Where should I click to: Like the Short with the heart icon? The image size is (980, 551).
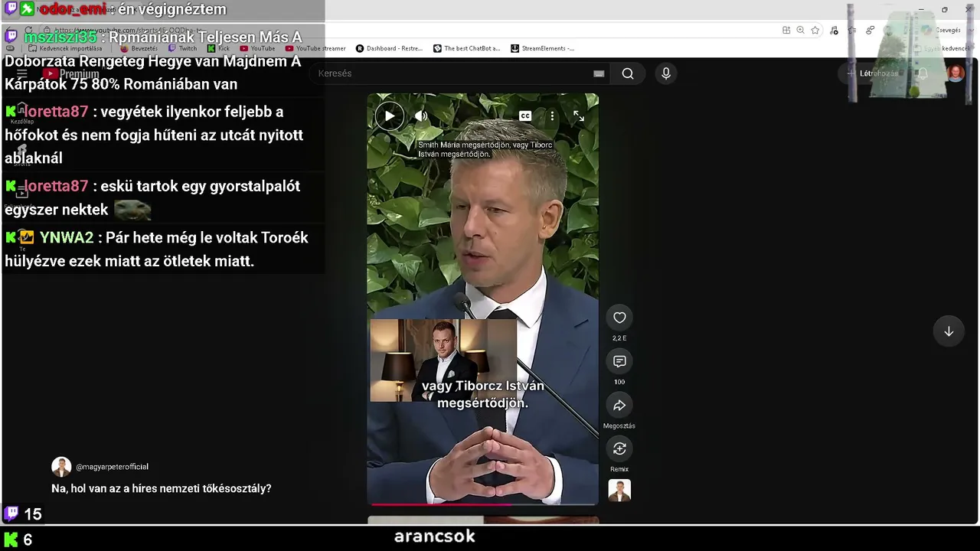(x=619, y=318)
